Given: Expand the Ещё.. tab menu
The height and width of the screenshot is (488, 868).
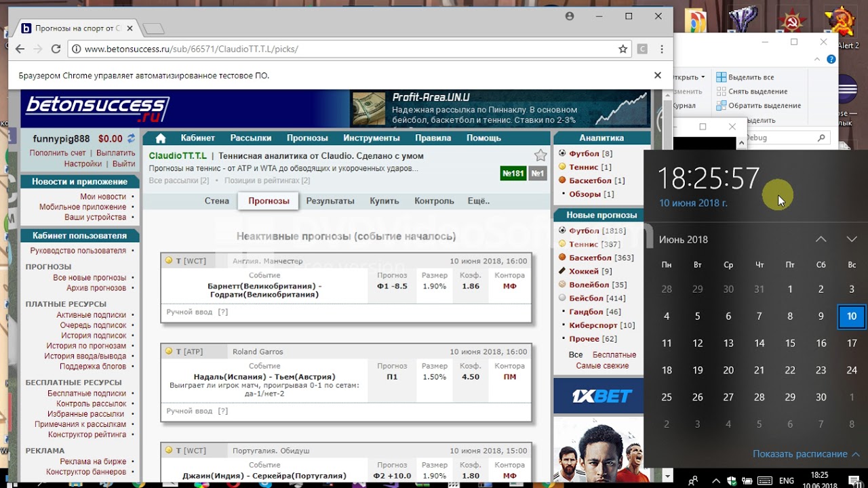Looking at the screenshot, I should click(x=479, y=201).
